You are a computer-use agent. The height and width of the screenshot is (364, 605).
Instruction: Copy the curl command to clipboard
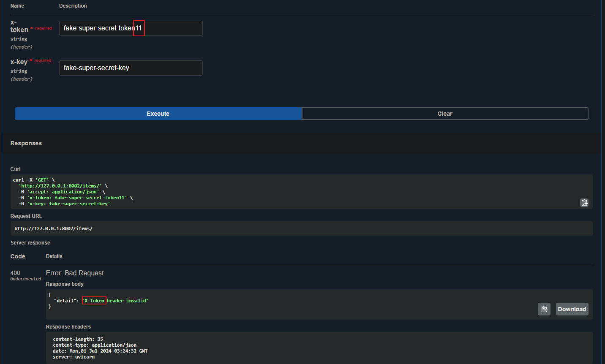tap(584, 203)
